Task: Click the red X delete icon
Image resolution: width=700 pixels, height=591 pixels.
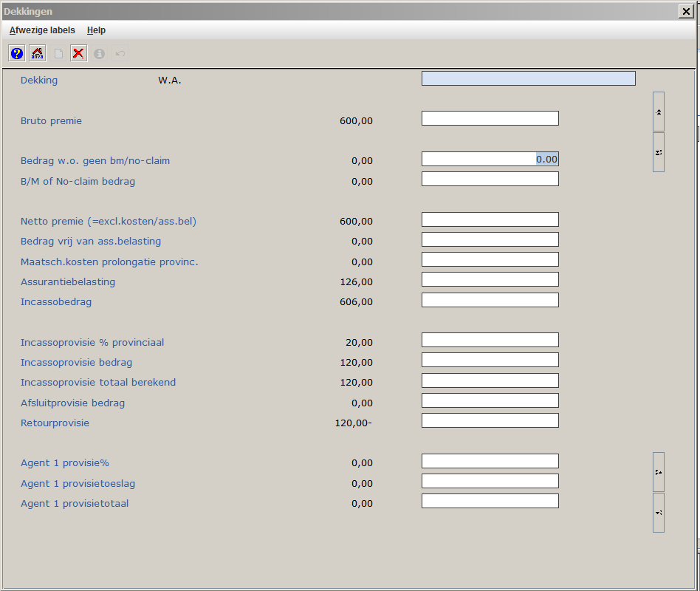Action: tap(78, 53)
